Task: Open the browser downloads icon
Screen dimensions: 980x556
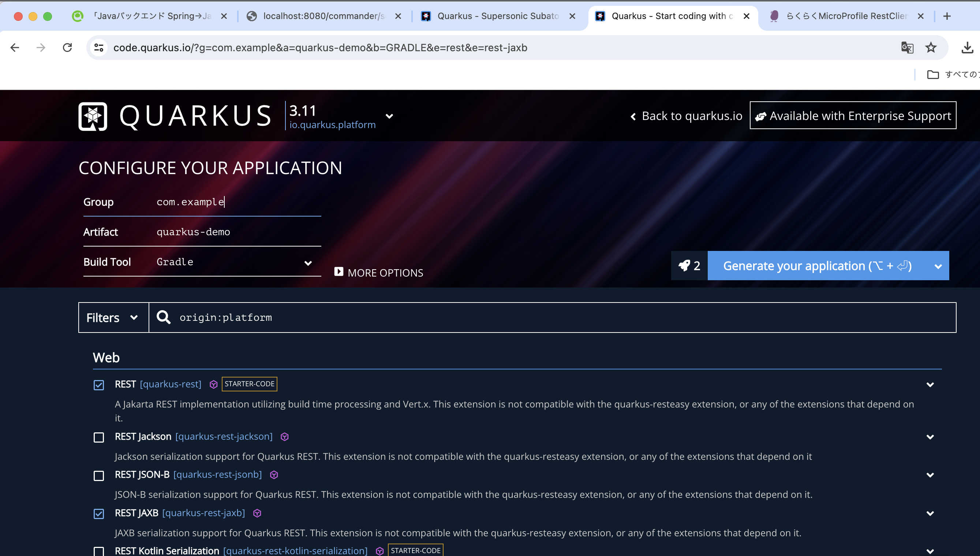Action: point(967,48)
